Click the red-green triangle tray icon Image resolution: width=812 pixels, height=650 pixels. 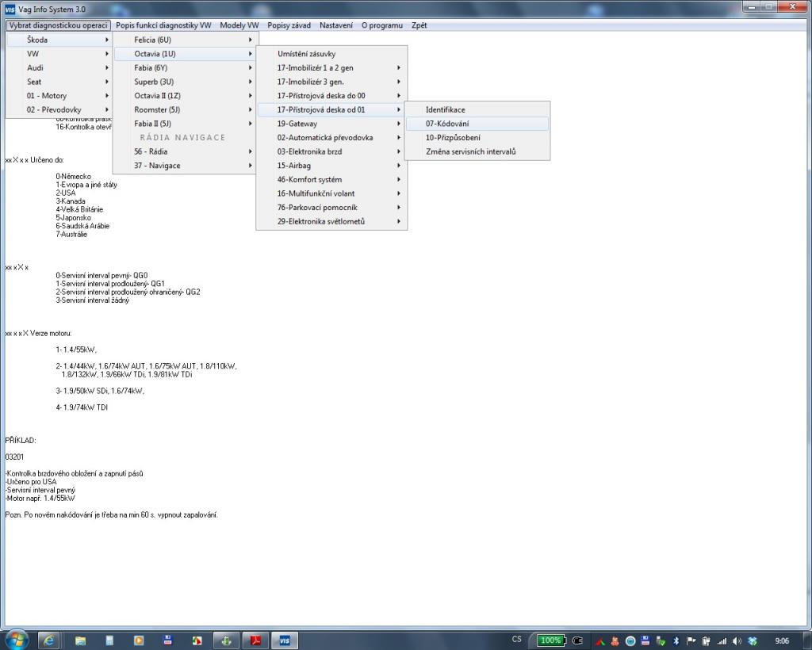pos(599,642)
